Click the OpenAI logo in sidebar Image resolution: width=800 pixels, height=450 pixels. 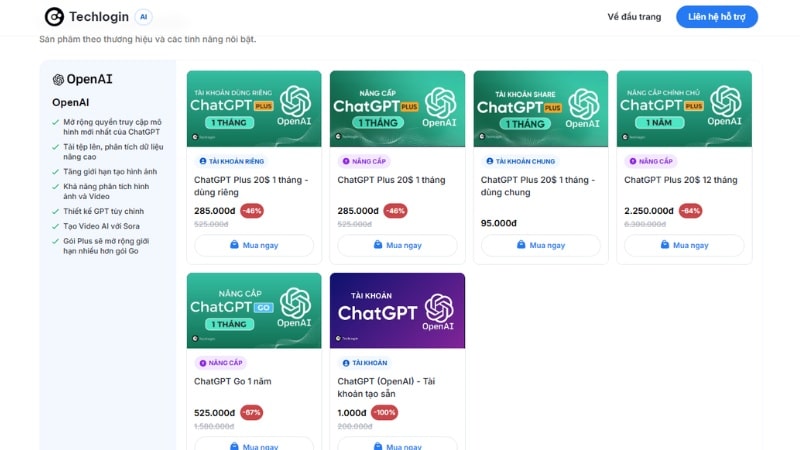click(58, 79)
